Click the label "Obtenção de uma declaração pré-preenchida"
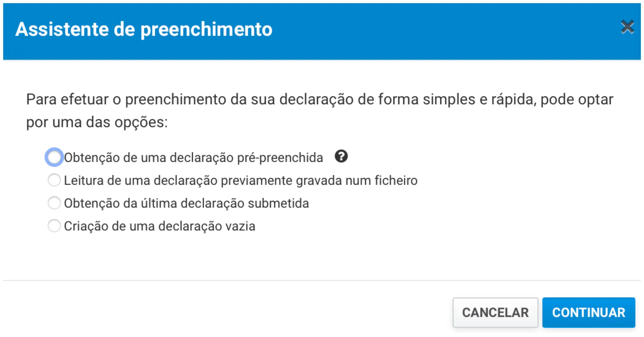 [193, 158]
